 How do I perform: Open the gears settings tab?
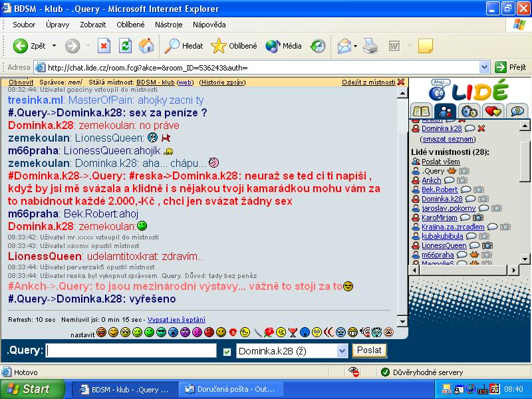[x=469, y=110]
